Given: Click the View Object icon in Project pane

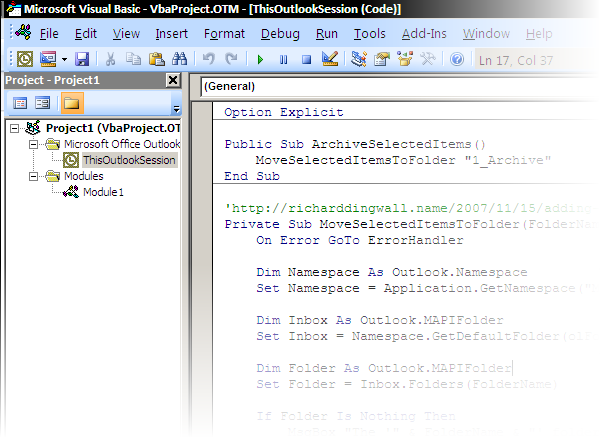Looking at the screenshot, I should 42,103.
